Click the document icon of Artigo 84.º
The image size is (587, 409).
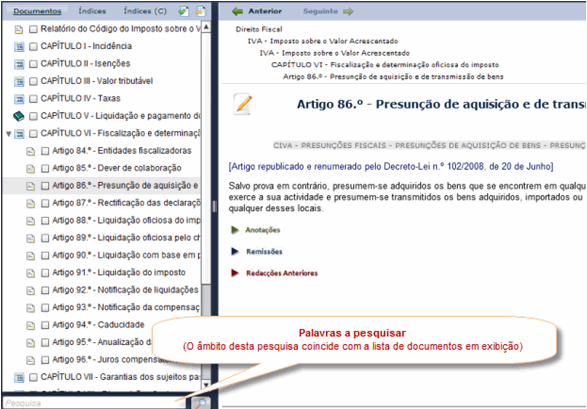tap(30, 151)
